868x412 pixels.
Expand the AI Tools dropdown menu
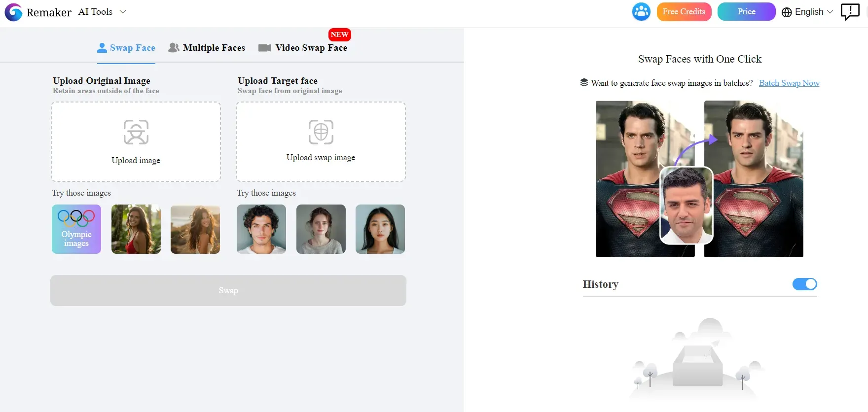pyautogui.click(x=102, y=12)
